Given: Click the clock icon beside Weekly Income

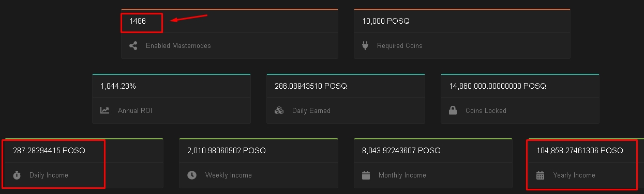Looking at the screenshot, I should [x=192, y=175].
